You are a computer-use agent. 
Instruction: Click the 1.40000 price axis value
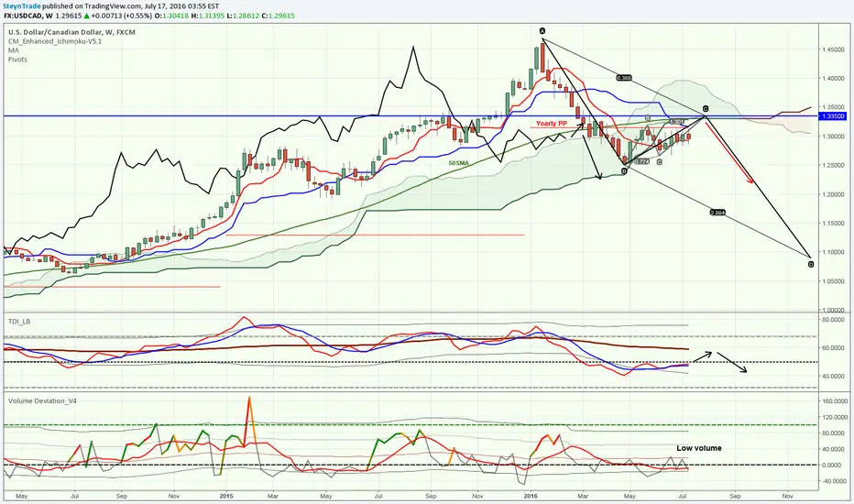pyautogui.click(x=833, y=79)
